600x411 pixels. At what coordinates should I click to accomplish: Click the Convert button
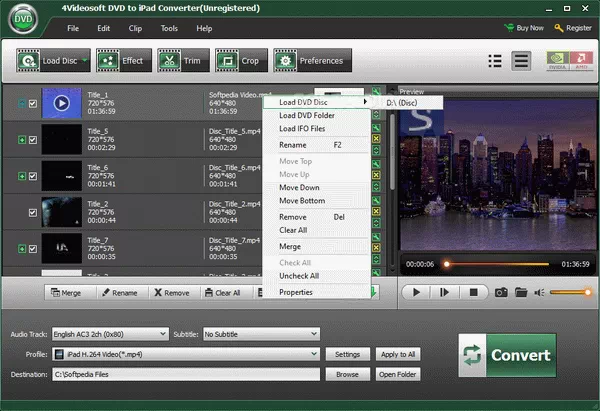pyautogui.click(x=507, y=355)
